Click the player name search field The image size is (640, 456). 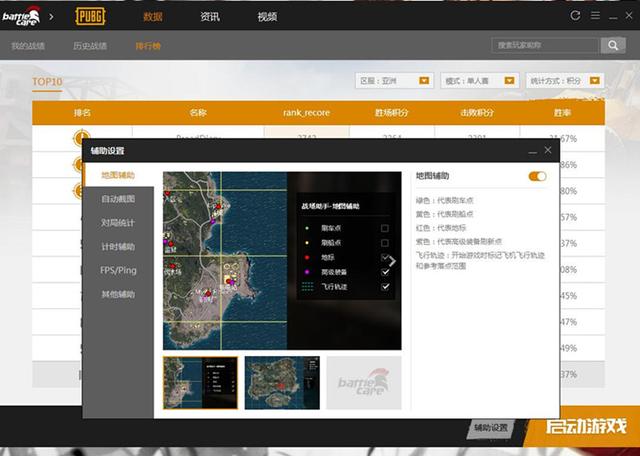[546, 45]
